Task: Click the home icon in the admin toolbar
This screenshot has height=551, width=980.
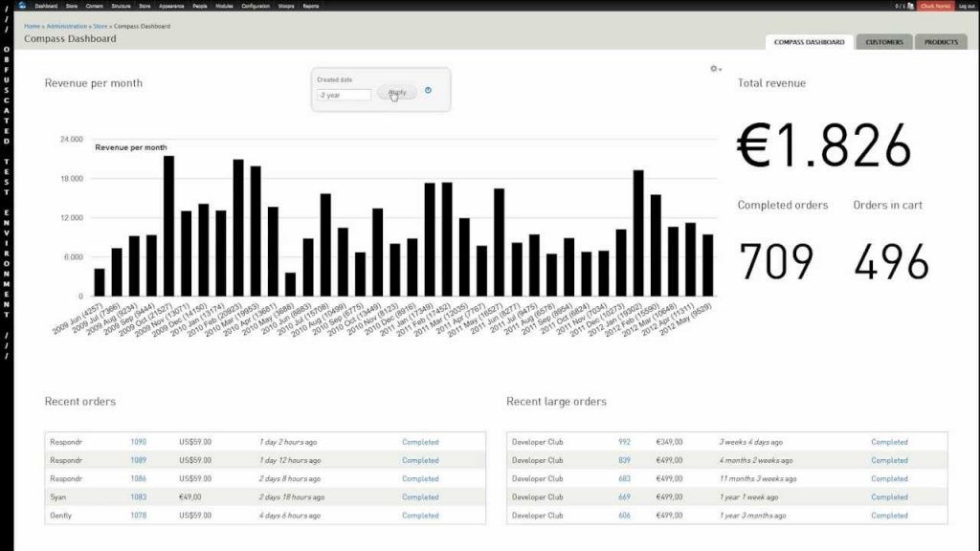Action: coord(21,6)
